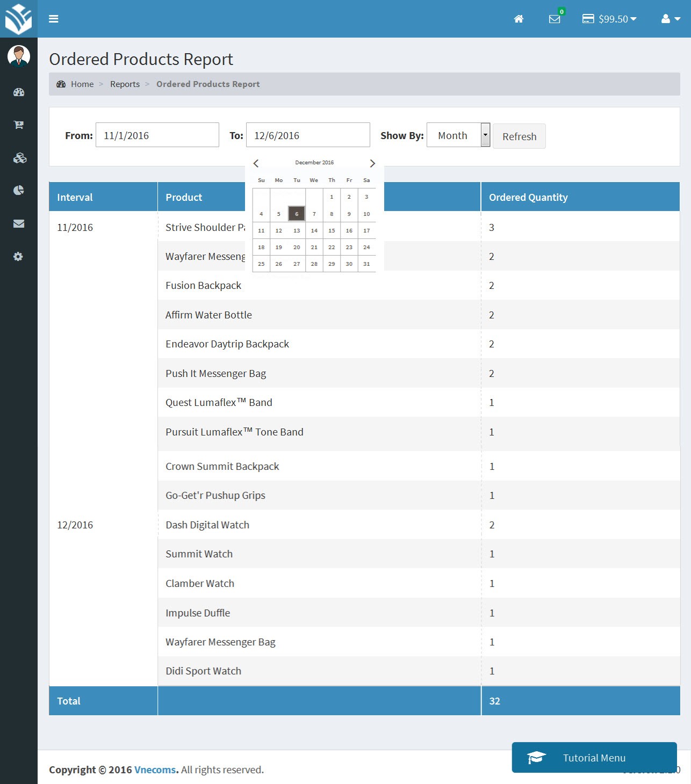Click the seller avatar in the sidebar
The image size is (691, 784).
pos(18,55)
